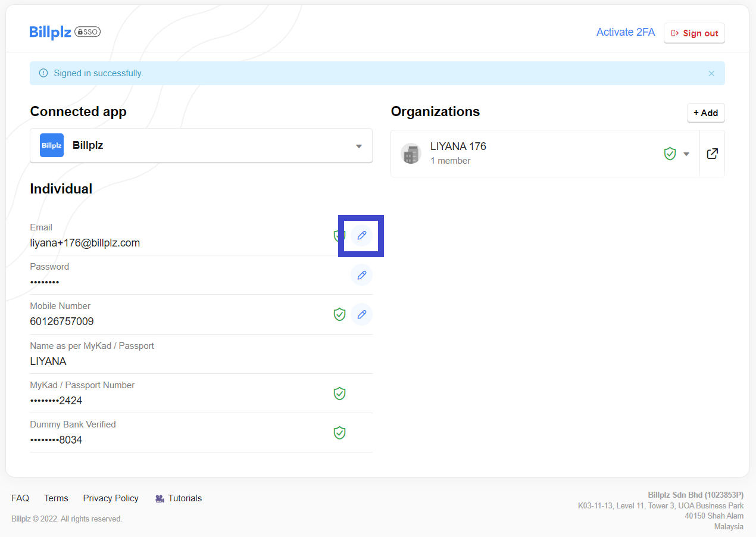Click the Billplz logo in header

51,32
